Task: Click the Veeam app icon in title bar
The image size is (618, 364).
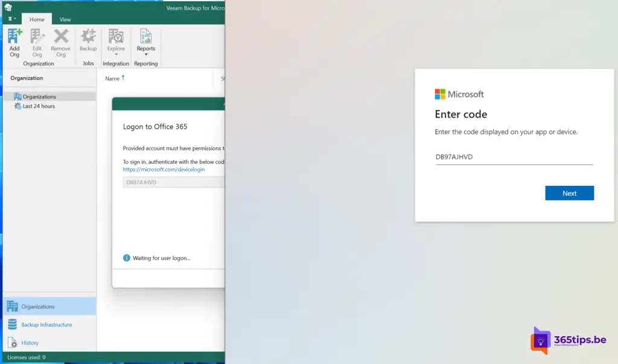Action: pyautogui.click(x=8, y=7)
